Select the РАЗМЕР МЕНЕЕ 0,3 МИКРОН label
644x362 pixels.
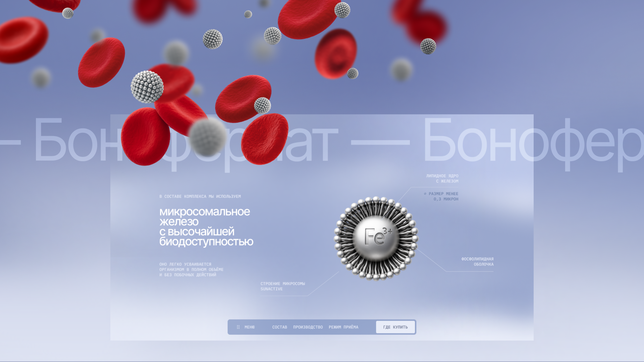[443, 196]
